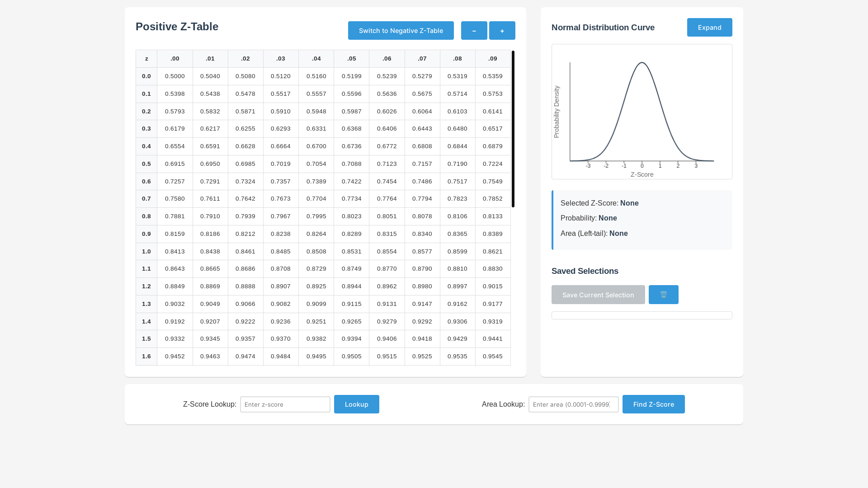Select cell 0.5987 in row 0.2
Image resolution: width=868 pixels, height=488 pixels.
pos(351,112)
